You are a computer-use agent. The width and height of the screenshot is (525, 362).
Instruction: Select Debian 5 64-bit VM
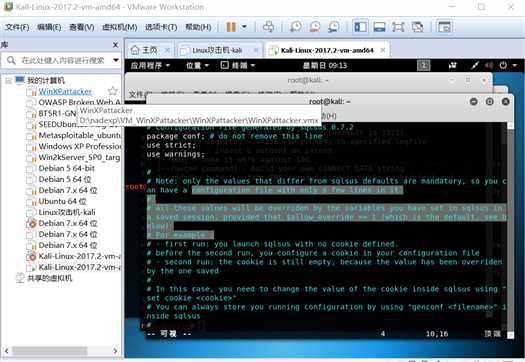67,168
